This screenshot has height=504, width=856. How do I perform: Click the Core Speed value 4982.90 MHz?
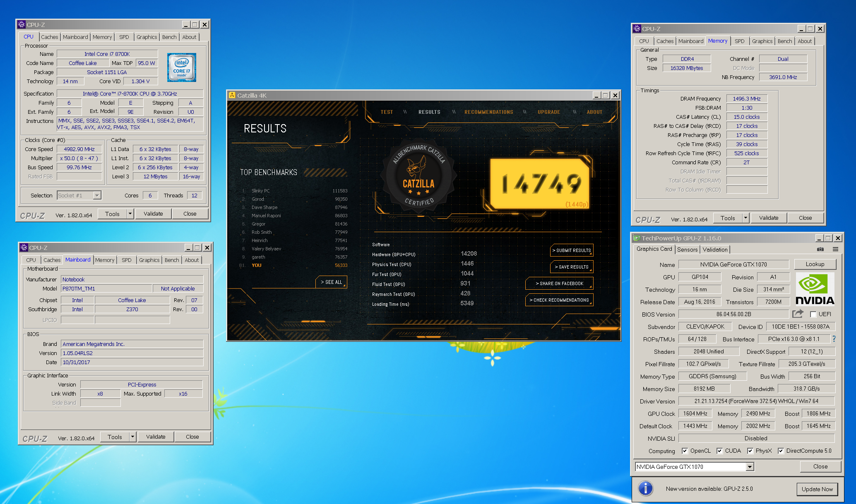click(x=79, y=149)
